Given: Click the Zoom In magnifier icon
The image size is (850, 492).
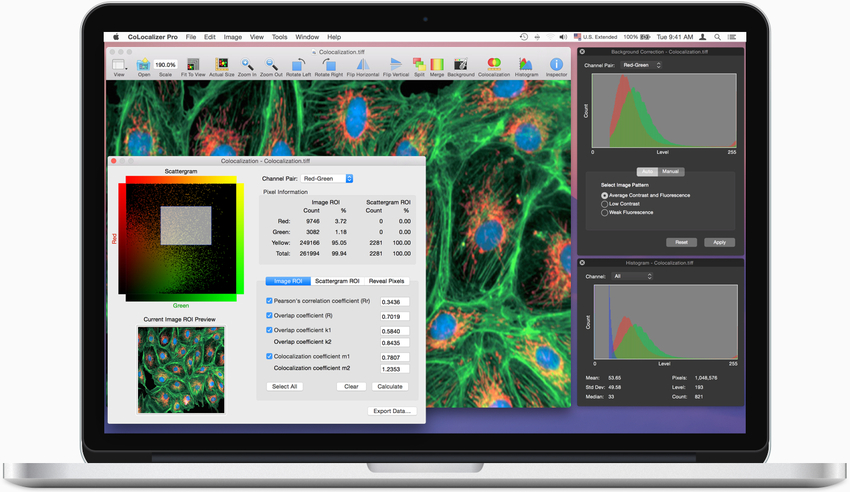Looking at the screenshot, I should click(x=247, y=65).
